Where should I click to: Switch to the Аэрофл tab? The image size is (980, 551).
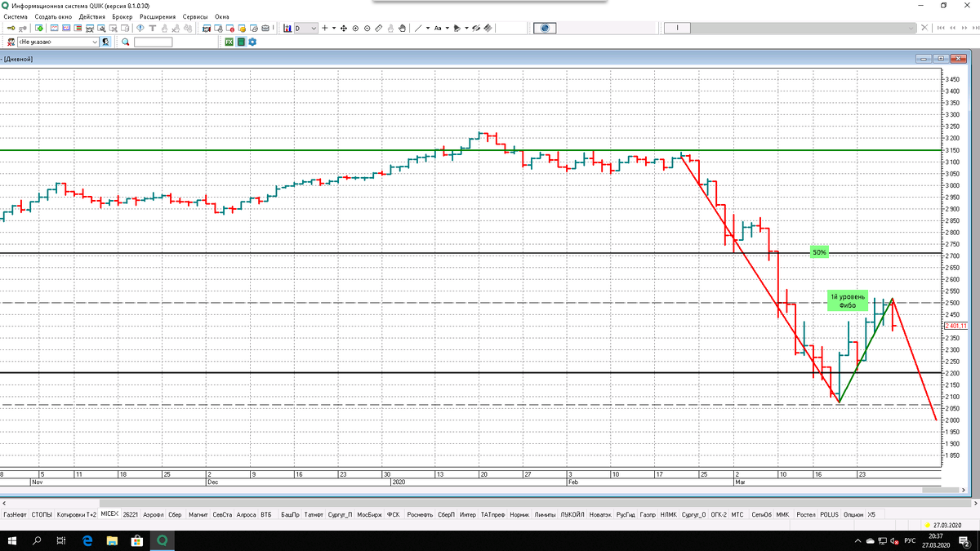(x=153, y=515)
